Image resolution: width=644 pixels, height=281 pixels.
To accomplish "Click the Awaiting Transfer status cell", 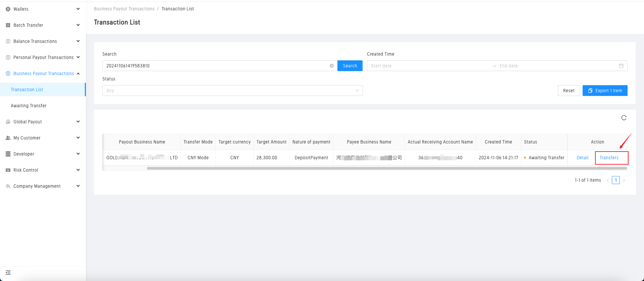I will [x=544, y=158].
